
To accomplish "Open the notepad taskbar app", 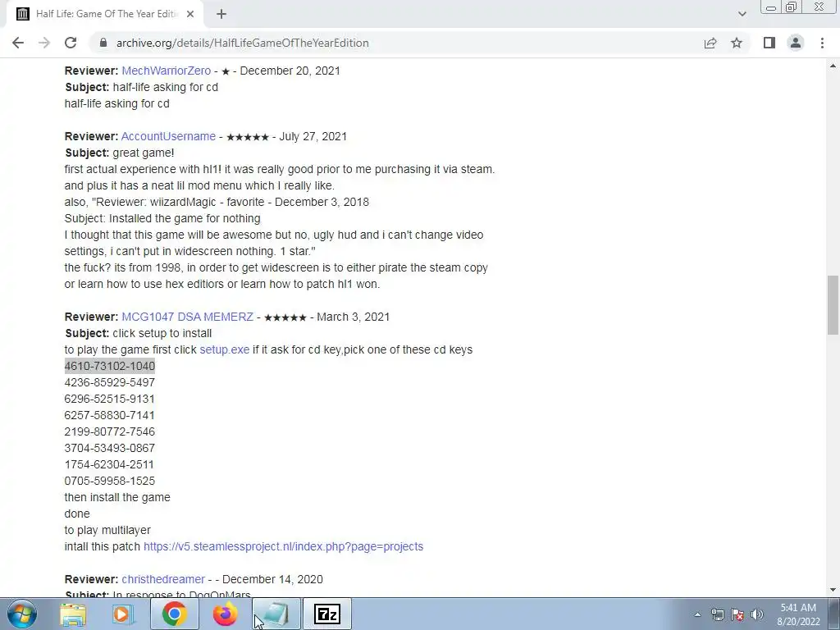I will pos(276,614).
